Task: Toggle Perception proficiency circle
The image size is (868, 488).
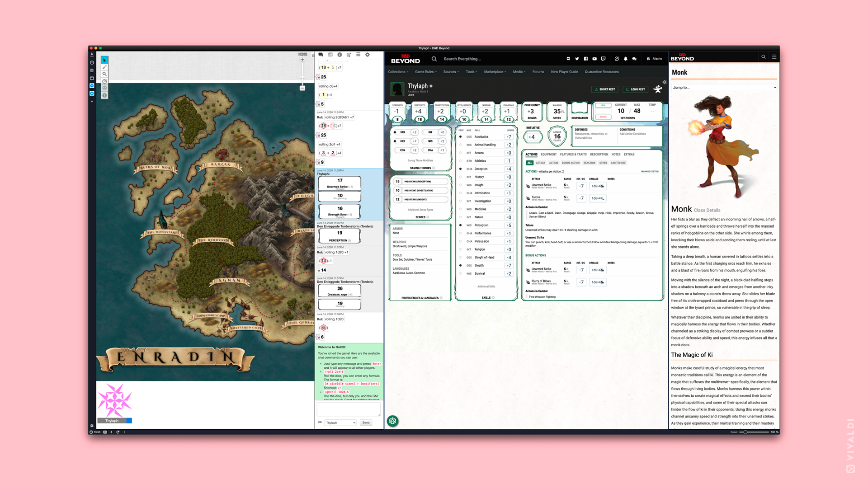Action: [461, 225]
